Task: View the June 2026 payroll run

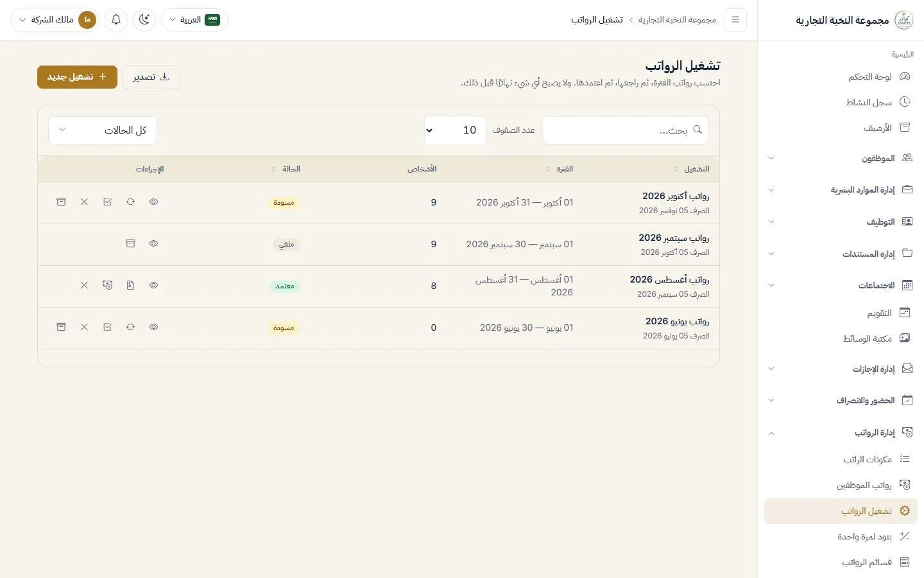Action: point(153,327)
